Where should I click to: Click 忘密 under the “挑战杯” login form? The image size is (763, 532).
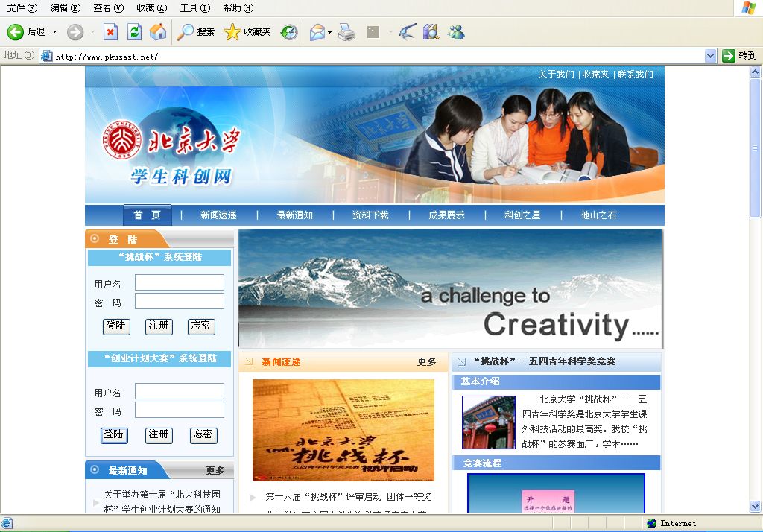201,326
